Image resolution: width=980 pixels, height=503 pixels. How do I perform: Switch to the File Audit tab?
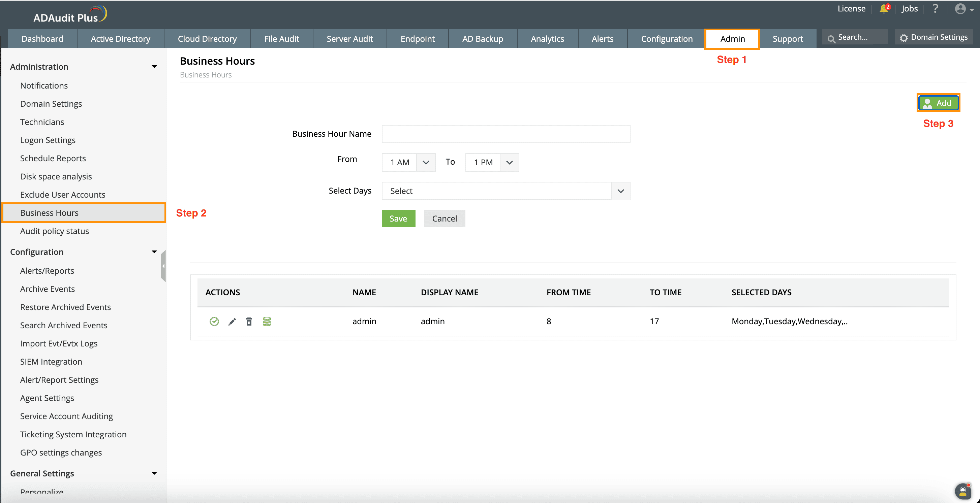[x=281, y=39]
